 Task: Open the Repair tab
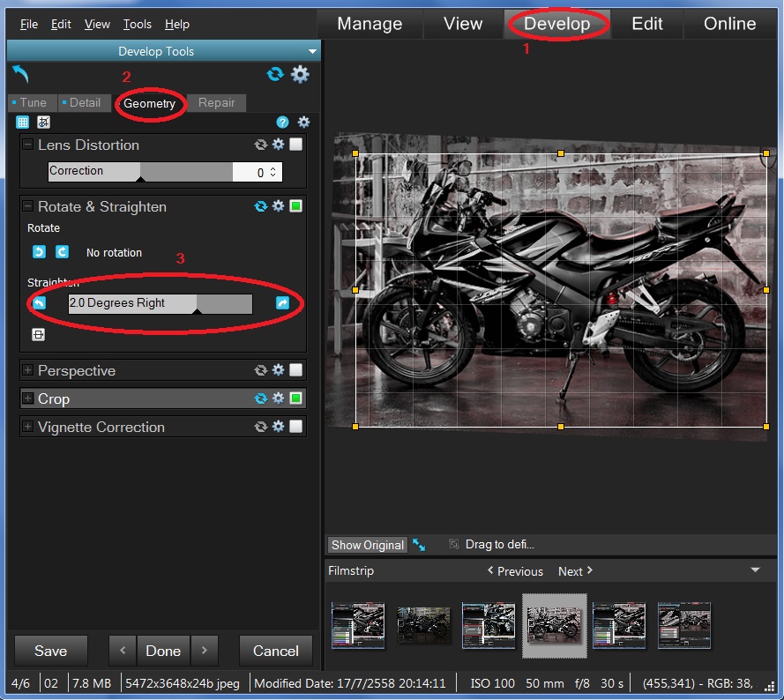tap(216, 103)
